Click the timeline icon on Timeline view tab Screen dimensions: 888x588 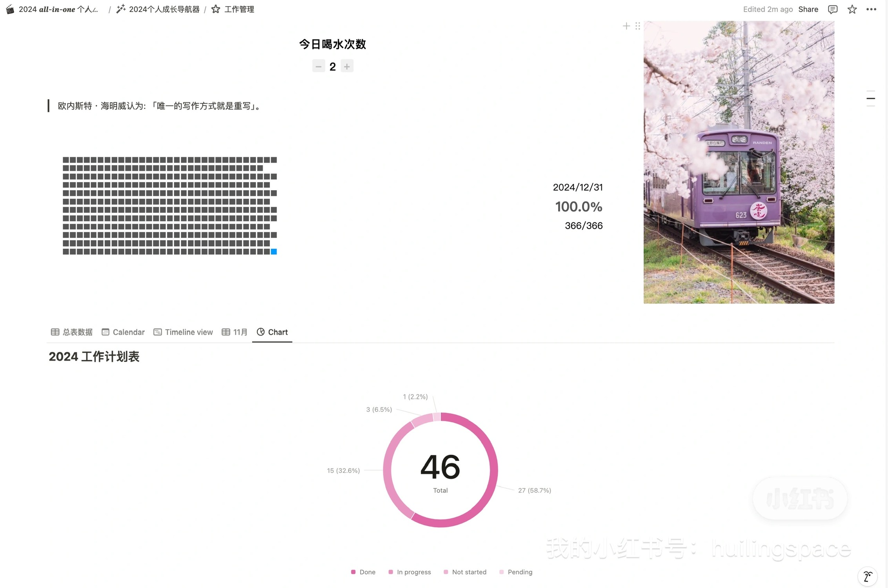pyautogui.click(x=158, y=332)
